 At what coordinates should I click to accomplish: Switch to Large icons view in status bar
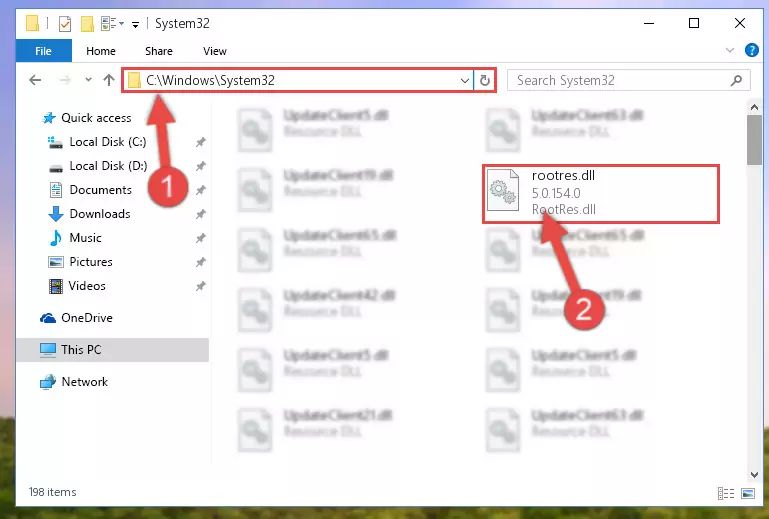(748, 493)
